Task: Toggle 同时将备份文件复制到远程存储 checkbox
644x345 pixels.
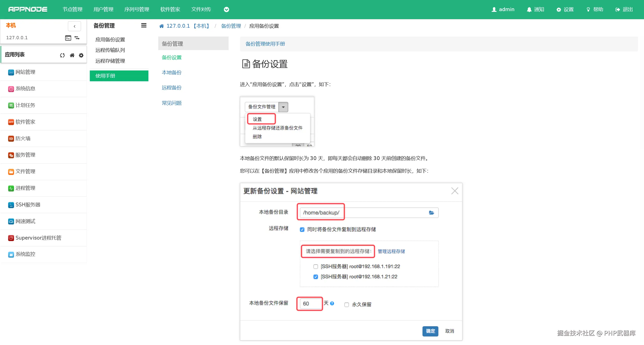Action: [x=302, y=229]
